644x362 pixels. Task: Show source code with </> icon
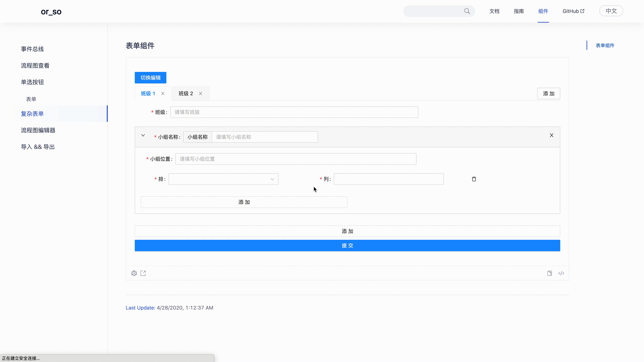click(561, 273)
